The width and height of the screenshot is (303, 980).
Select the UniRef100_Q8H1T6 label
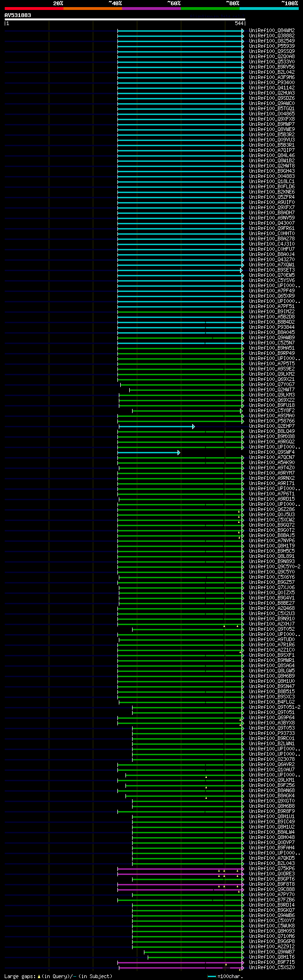[272, 957]
